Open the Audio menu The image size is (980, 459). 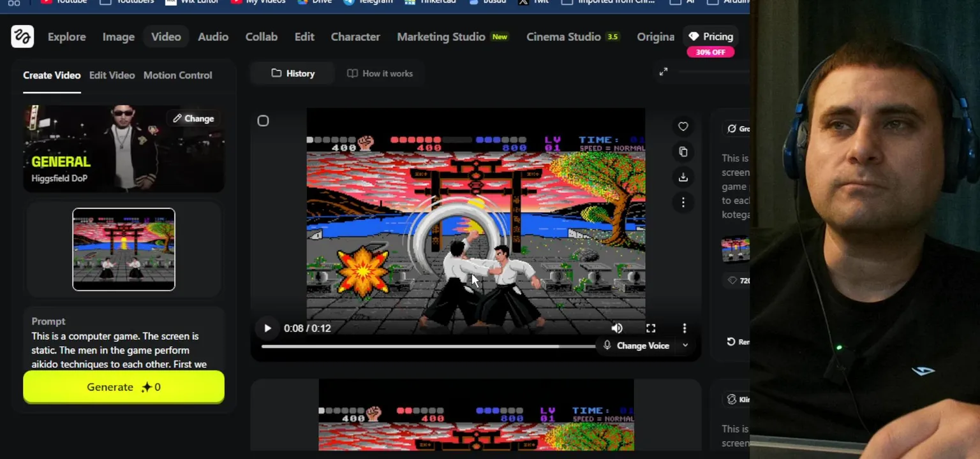point(213,37)
